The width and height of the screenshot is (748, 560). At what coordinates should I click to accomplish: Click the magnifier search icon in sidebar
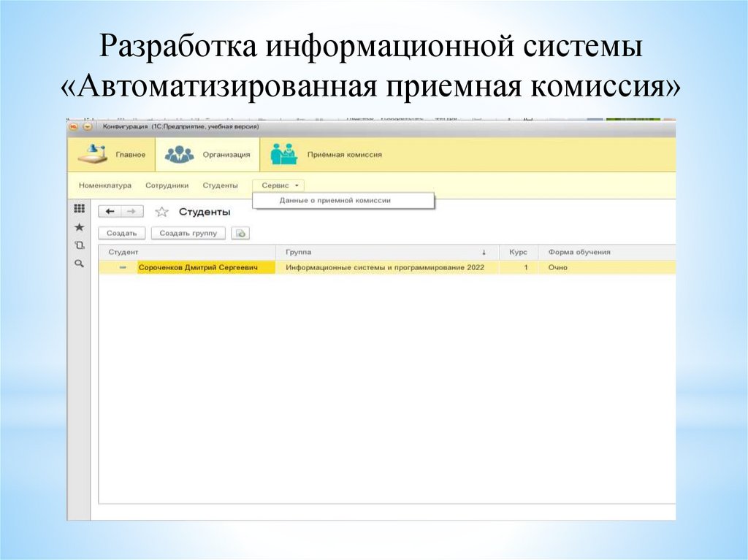coord(80,264)
